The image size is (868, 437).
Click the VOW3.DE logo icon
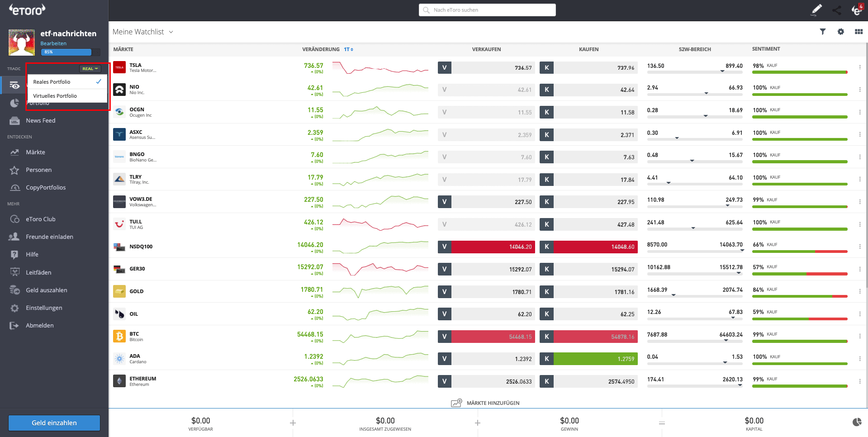119,202
